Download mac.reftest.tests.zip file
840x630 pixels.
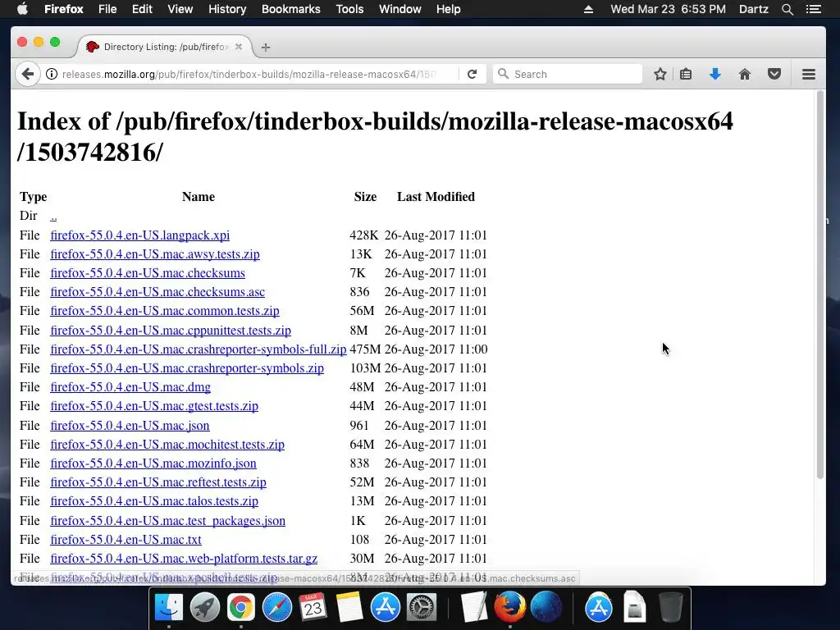(x=158, y=482)
